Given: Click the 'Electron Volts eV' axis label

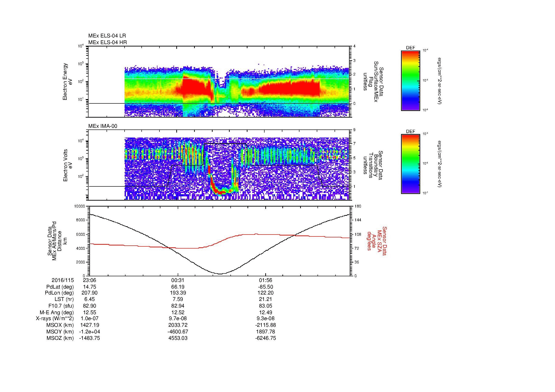Looking at the screenshot, I should pos(68,166).
